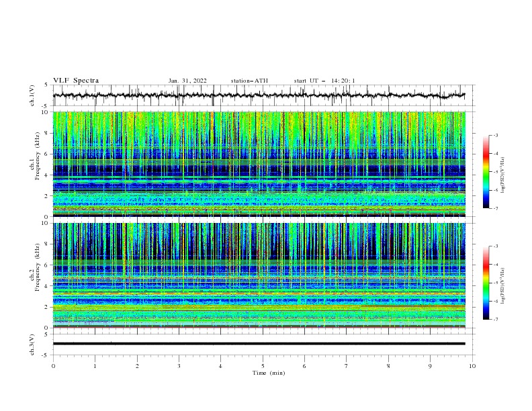Click the 'ch.1(V)' waveform axis label
Viewport: 532px width, 411px height.
(x=32, y=95)
